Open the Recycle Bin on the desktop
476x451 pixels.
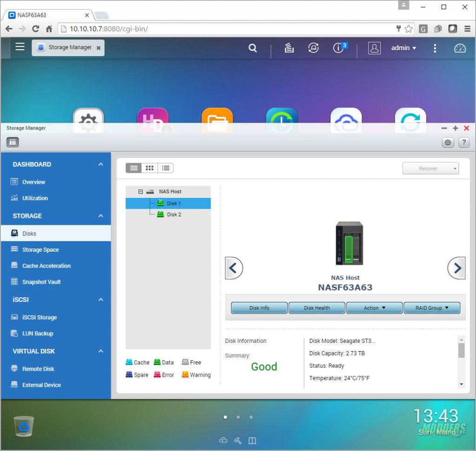(x=23, y=426)
